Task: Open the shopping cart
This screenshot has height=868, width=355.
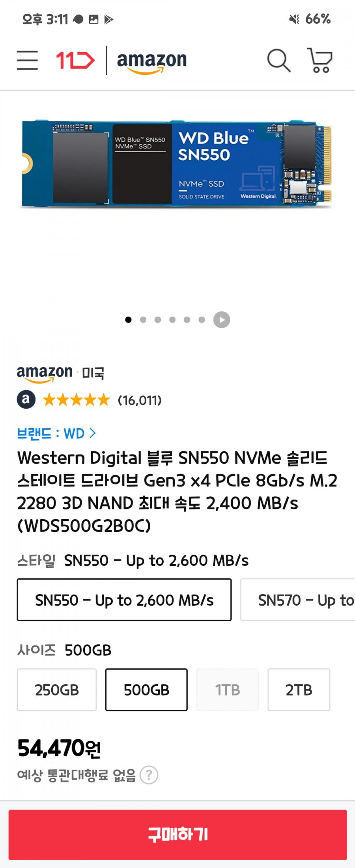Action: tap(320, 60)
